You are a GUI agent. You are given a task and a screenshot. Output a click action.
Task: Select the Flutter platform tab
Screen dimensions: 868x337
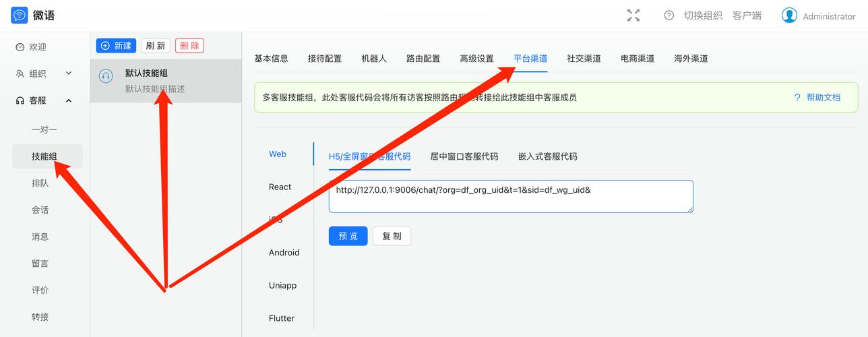(x=282, y=318)
